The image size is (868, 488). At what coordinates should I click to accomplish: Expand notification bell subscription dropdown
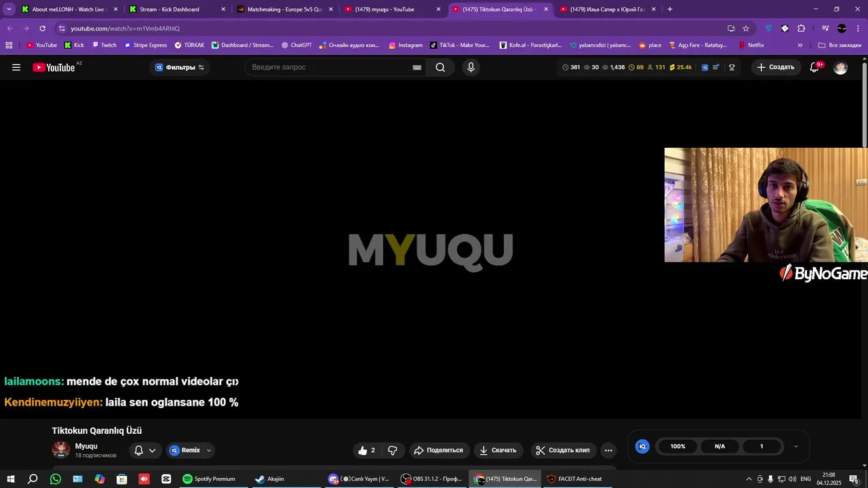click(x=152, y=450)
